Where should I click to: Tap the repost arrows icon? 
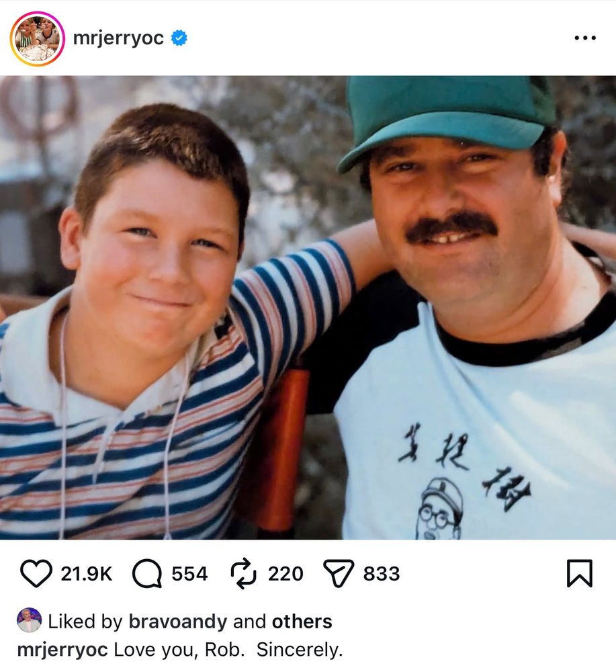pos(245,573)
